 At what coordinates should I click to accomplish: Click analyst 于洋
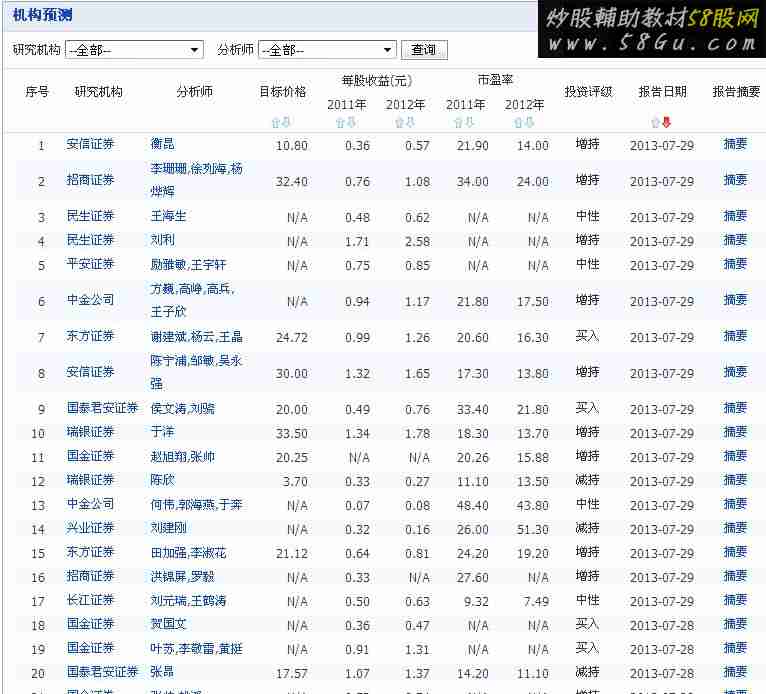click(163, 432)
